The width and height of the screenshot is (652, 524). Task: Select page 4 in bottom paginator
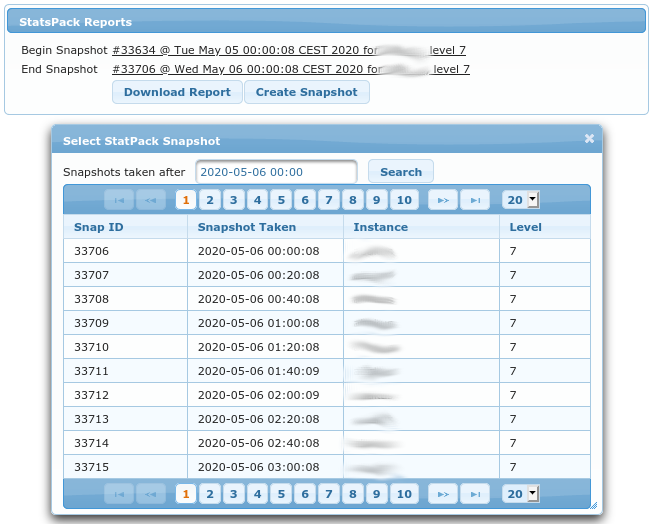coord(257,494)
